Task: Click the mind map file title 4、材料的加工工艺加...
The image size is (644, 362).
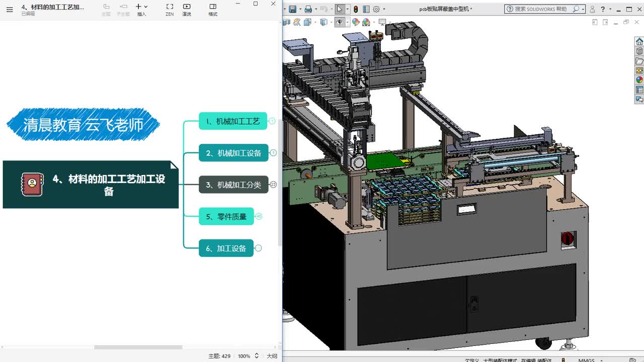Action: point(53,7)
